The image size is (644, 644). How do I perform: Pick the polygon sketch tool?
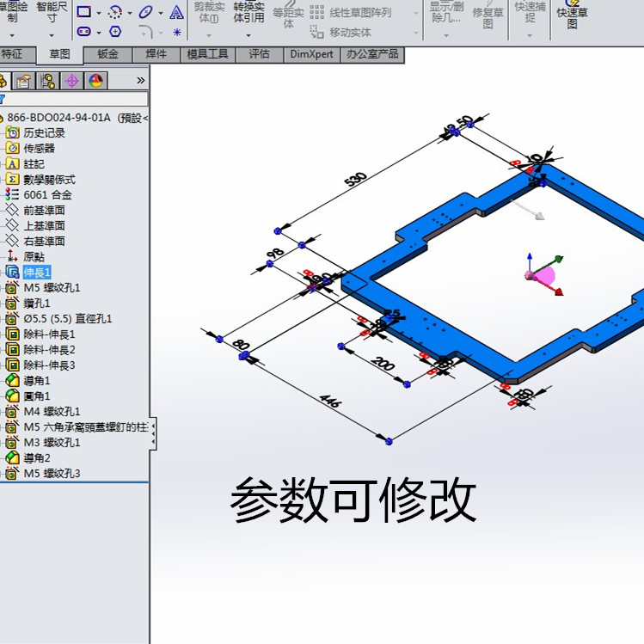[x=115, y=31]
